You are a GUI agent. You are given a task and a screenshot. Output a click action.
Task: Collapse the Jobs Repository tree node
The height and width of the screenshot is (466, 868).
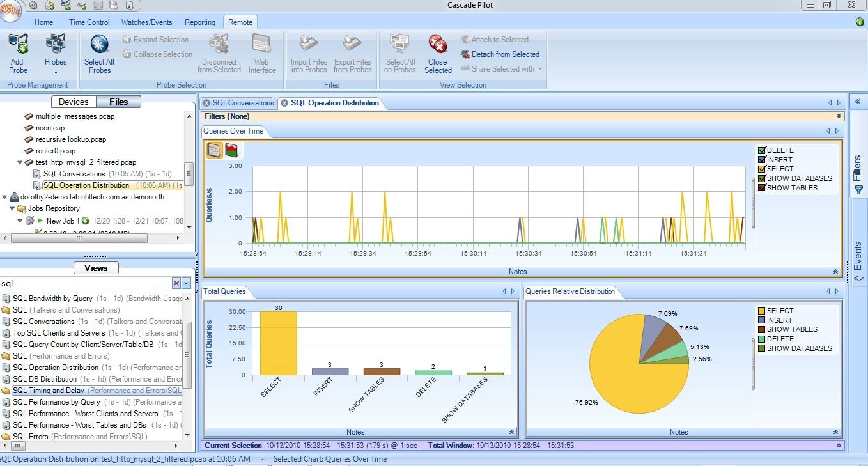[12, 208]
